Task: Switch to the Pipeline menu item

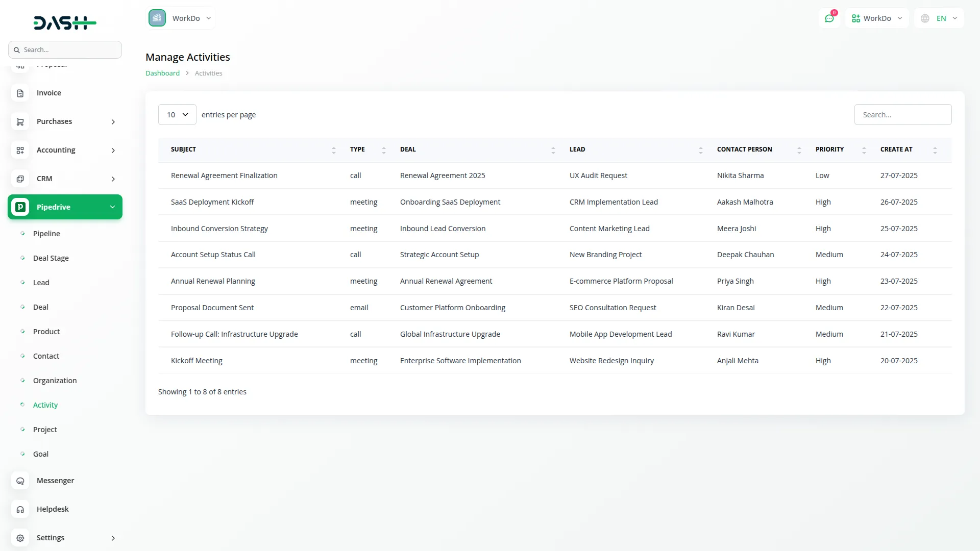Action: 46,233
